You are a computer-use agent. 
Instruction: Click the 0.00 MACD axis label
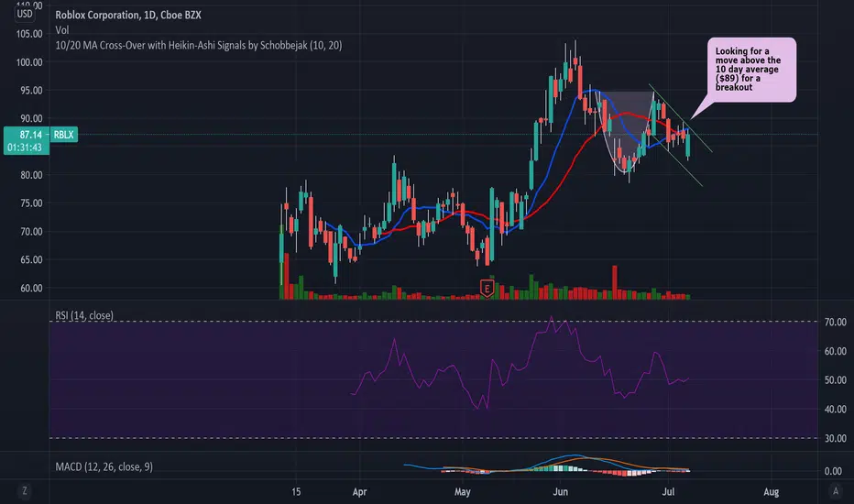[833, 471]
